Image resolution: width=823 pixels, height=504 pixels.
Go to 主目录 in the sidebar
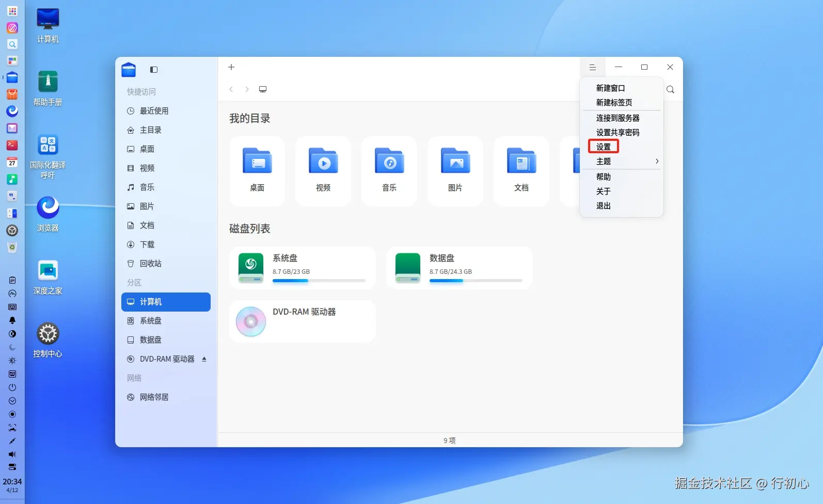tap(166, 130)
